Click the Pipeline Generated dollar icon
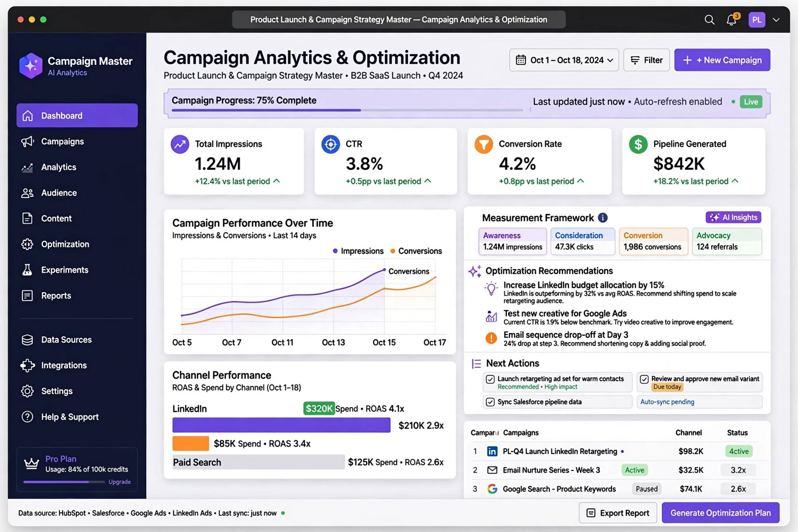Screen dimensions: 798x532 (638, 144)
